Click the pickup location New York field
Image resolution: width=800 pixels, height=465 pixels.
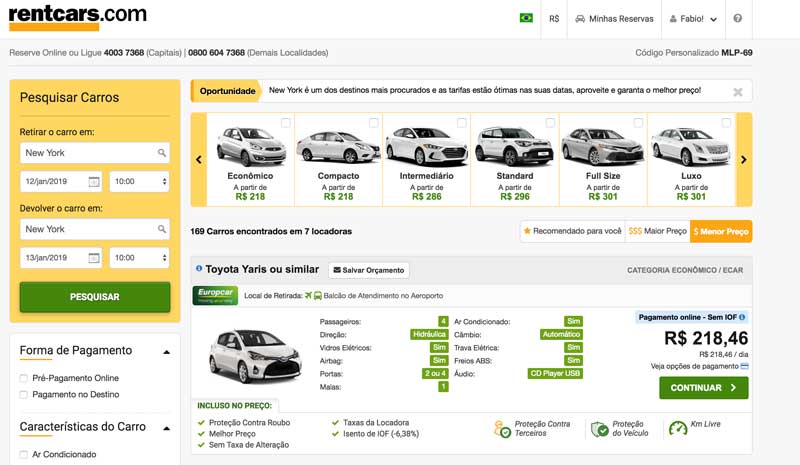(x=95, y=153)
